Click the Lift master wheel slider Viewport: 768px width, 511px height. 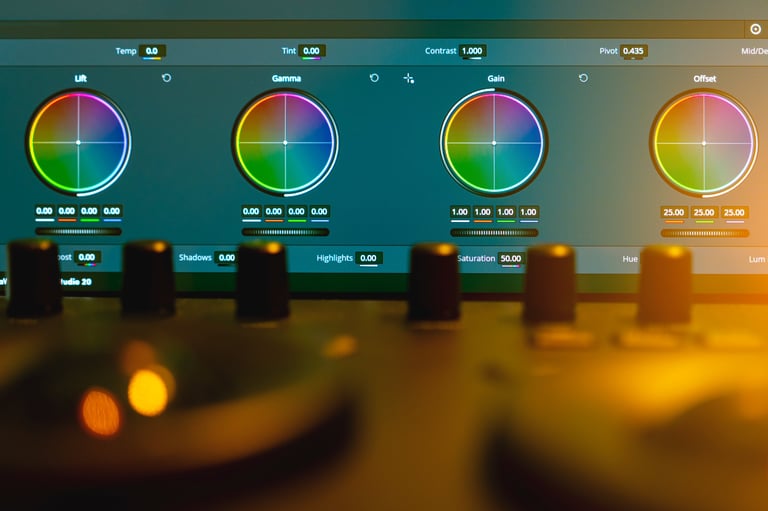[x=78, y=231]
